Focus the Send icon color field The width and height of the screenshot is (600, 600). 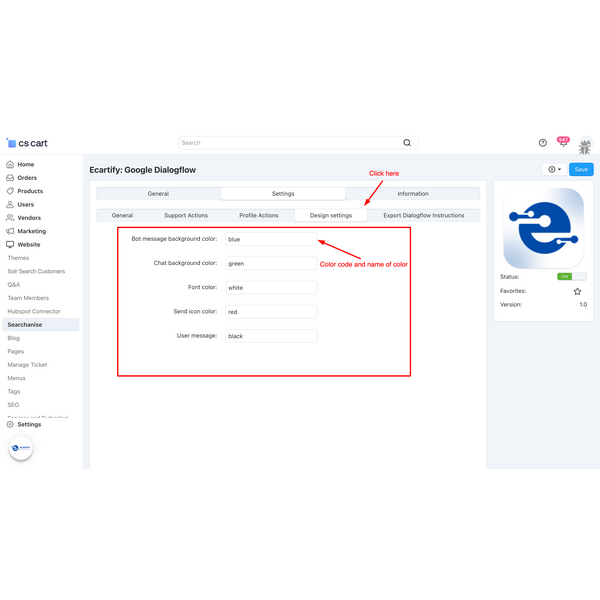point(270,312)
